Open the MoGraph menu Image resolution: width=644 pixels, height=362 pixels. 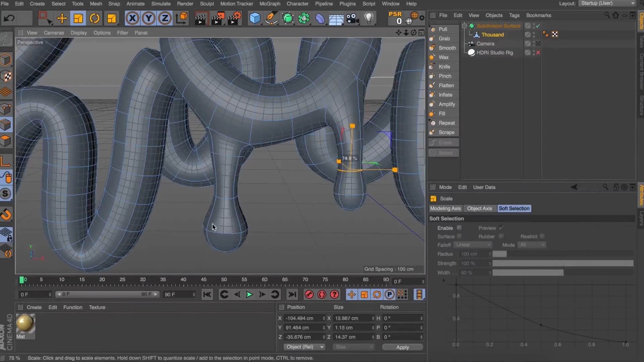(269, 4)
